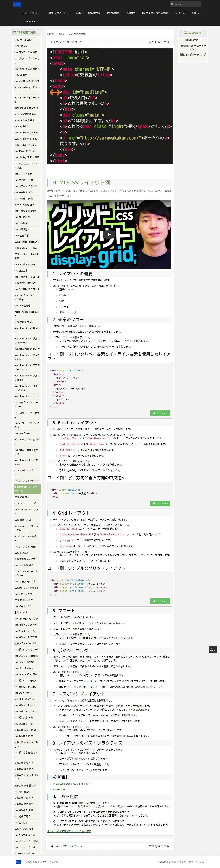220x868 pixels.
Task: Expand JavaScript チュートリアル category
Action: click(193, 47)
